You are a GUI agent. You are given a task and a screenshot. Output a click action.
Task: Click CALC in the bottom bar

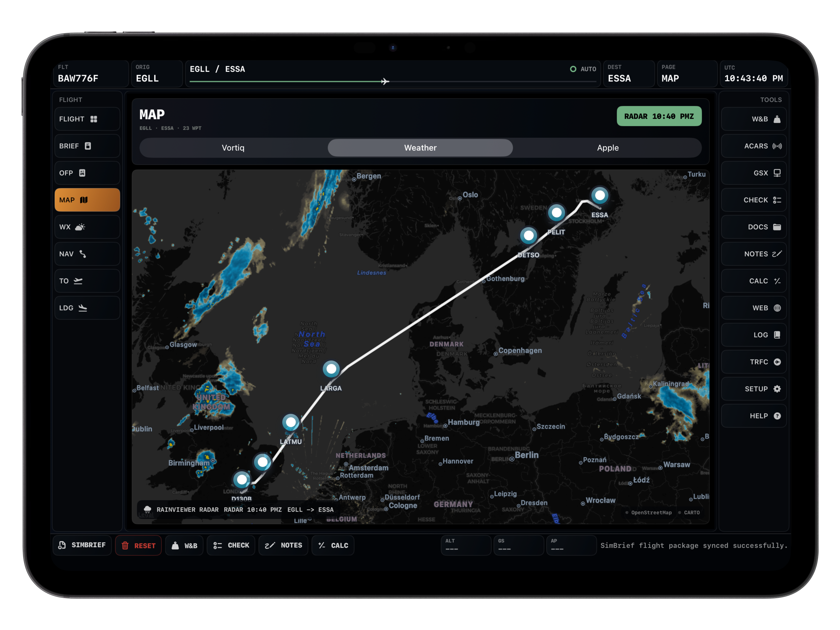(x=333, y=545)
